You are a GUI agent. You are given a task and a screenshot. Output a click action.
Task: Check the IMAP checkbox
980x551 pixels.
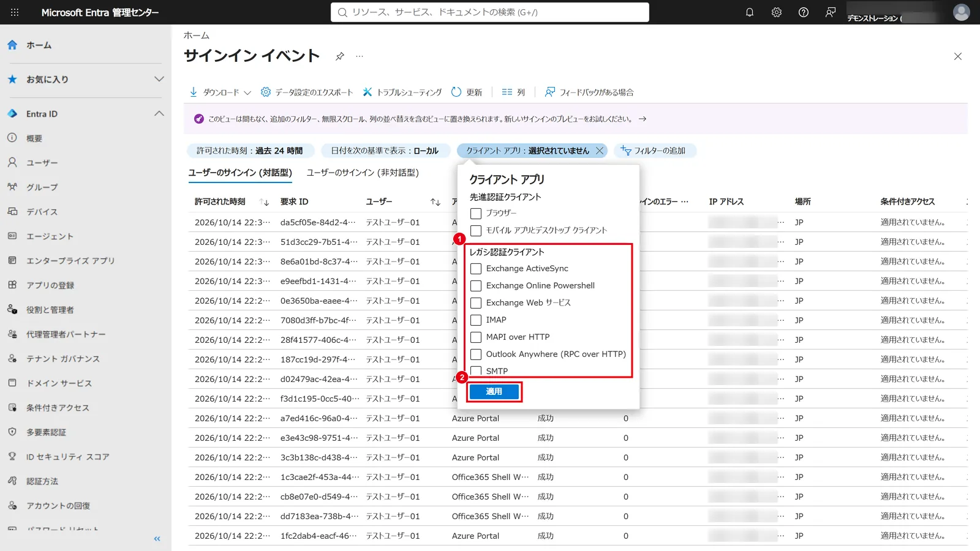click(476, 320)
